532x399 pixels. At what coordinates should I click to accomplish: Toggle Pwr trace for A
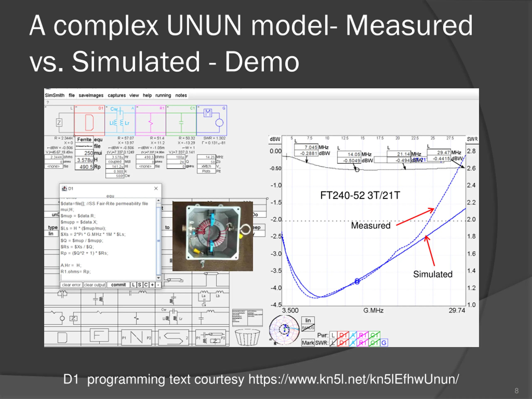(x=353, y=335)
